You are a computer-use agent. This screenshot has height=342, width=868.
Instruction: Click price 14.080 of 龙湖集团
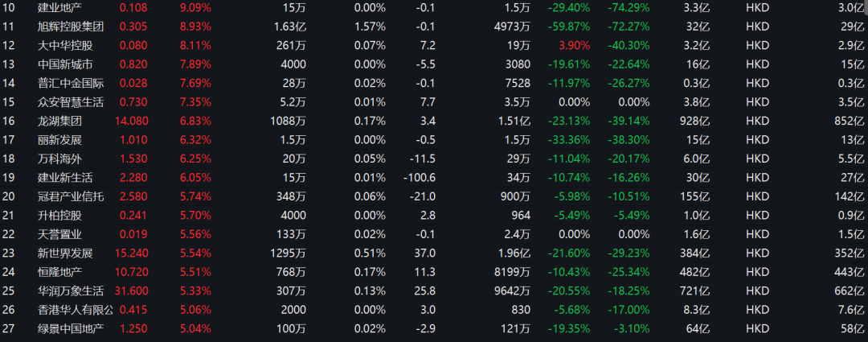pyautogui.click(x=131, y=120)
